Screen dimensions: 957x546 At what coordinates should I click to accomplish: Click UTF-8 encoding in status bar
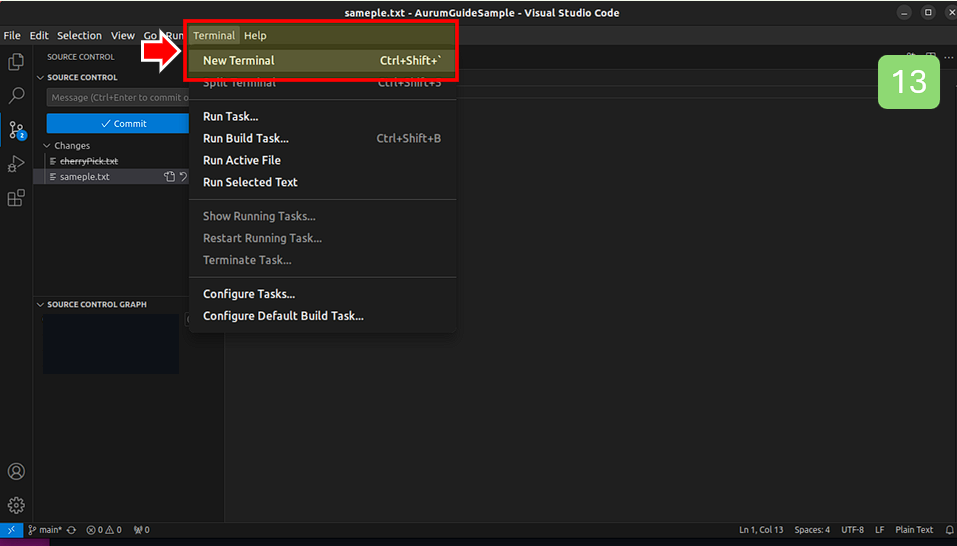(x=852, y=530)
